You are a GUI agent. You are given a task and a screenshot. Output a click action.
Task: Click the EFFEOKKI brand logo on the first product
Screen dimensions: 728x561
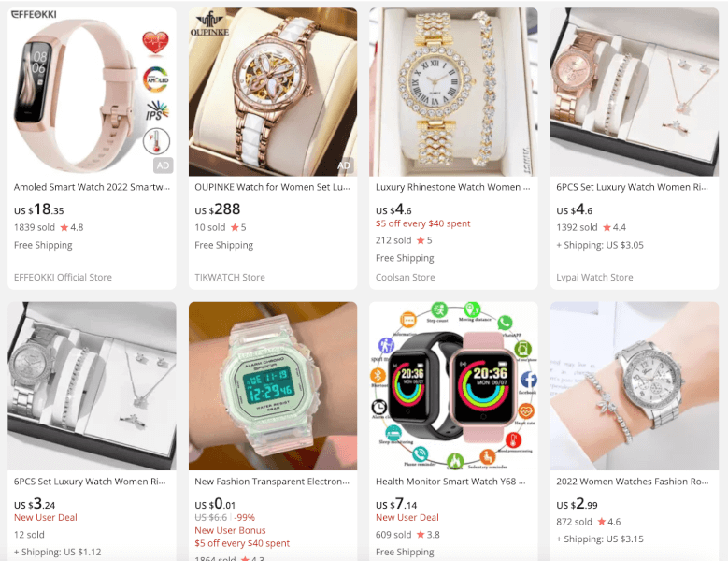(x=34, y=14)
